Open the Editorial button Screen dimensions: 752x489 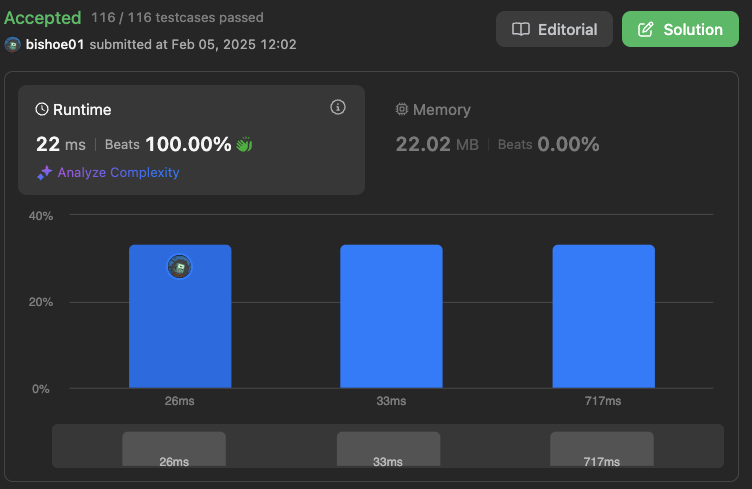tap(554, 29)
